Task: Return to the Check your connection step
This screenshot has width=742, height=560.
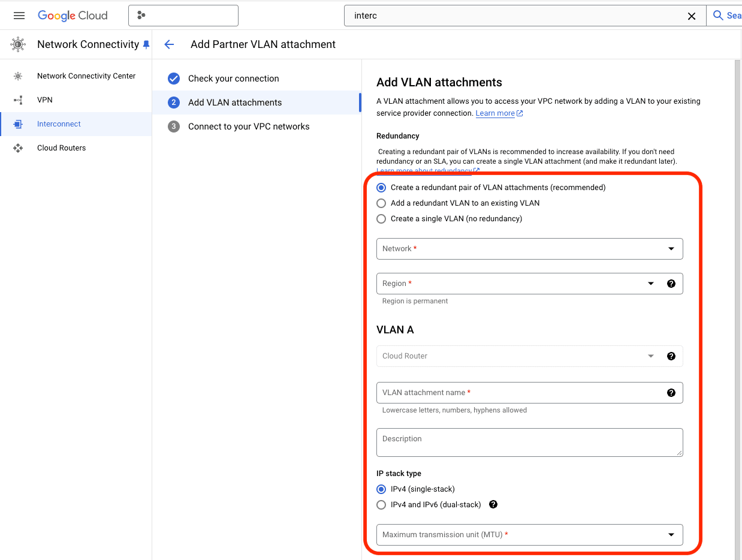Action: coord(234,79)
